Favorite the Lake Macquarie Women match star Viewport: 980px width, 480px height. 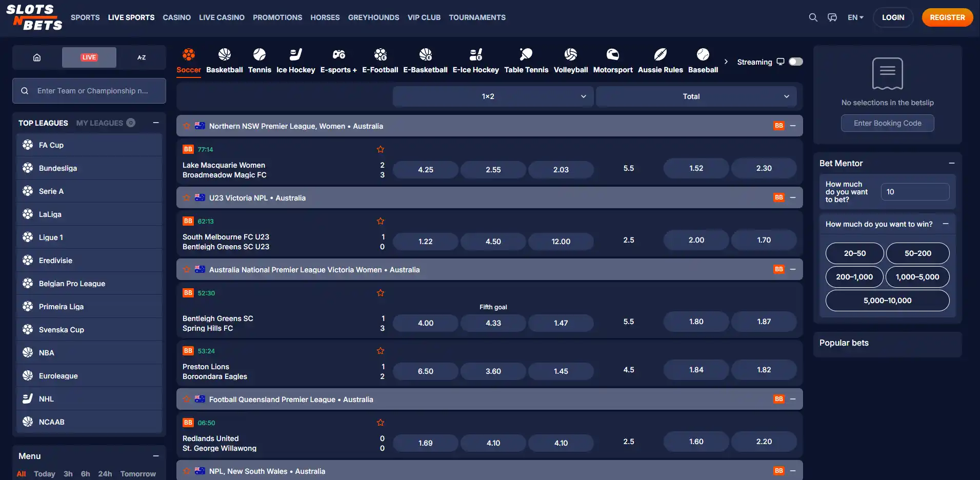click(381, 149)
